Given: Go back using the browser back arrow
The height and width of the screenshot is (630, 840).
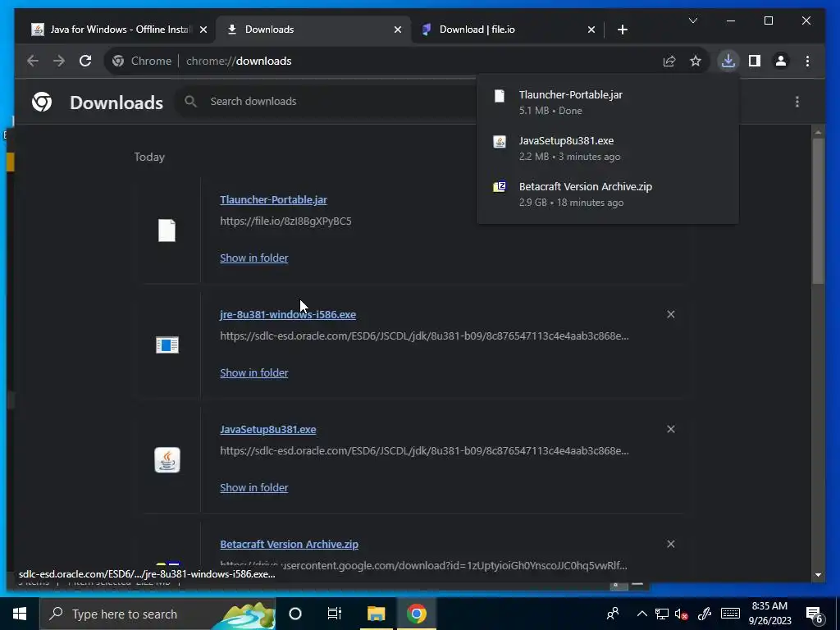Looking at the screenshot, I should 33,61.
